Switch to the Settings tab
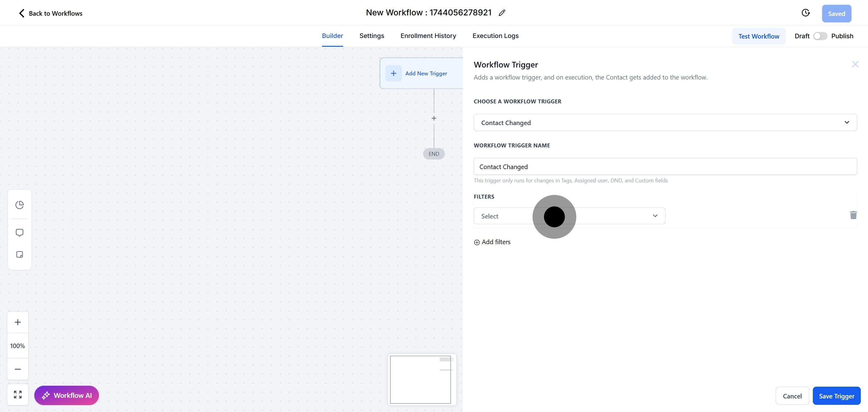 point(371,36)
